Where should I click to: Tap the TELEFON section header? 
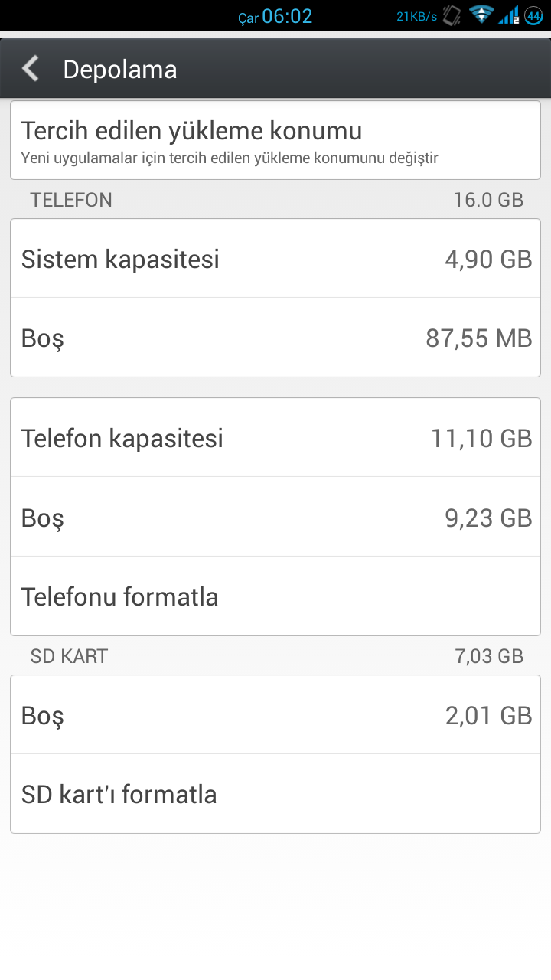pos(71,201)
